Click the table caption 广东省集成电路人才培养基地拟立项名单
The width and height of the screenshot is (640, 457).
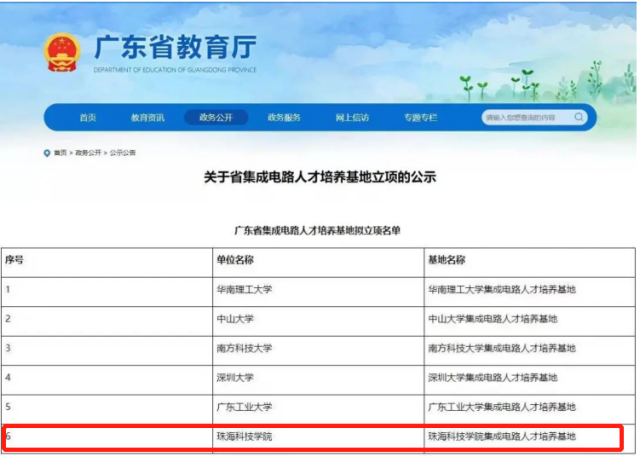pyautogui.click(x=317, y=231)
